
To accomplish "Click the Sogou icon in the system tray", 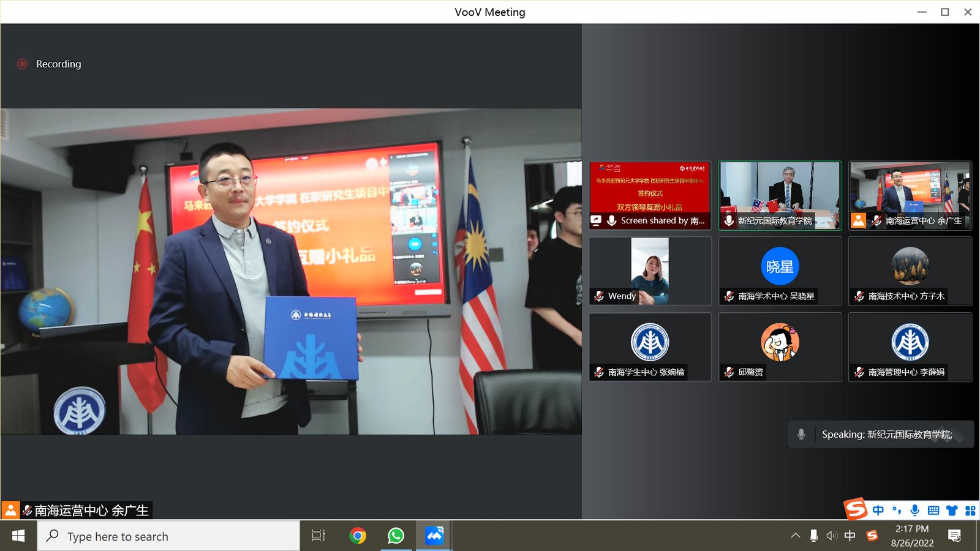I will point(872,536).
